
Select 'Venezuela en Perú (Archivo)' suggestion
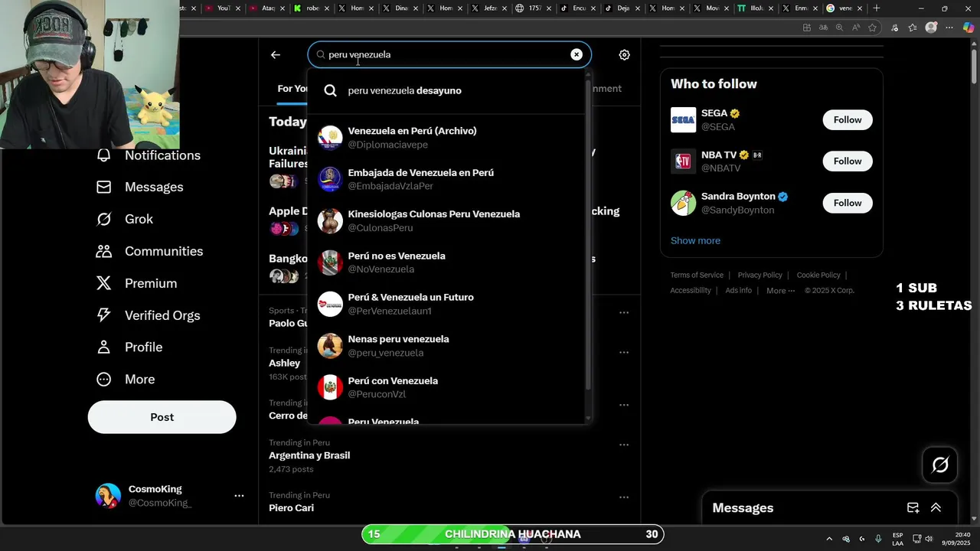click(x=448, y=138)
